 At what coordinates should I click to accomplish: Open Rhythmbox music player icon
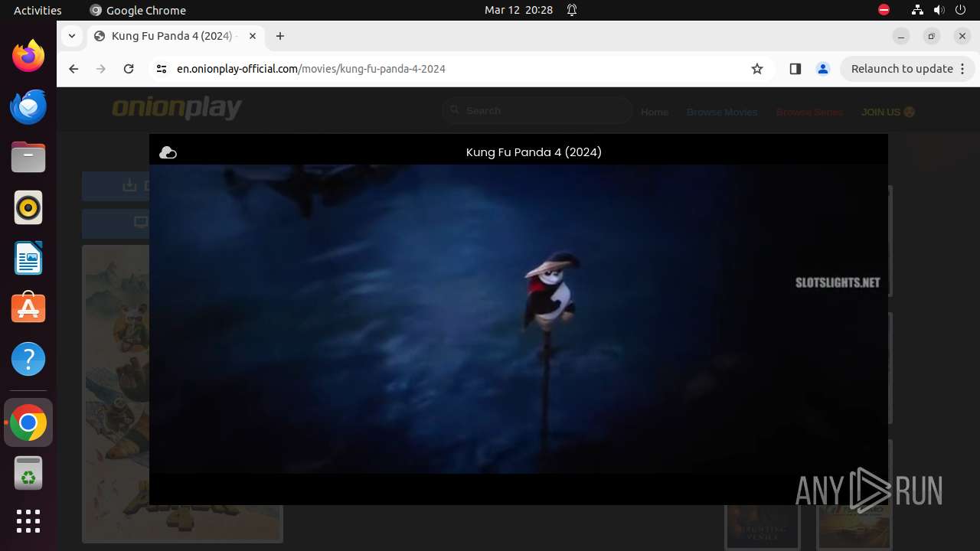tap(28, 207)
